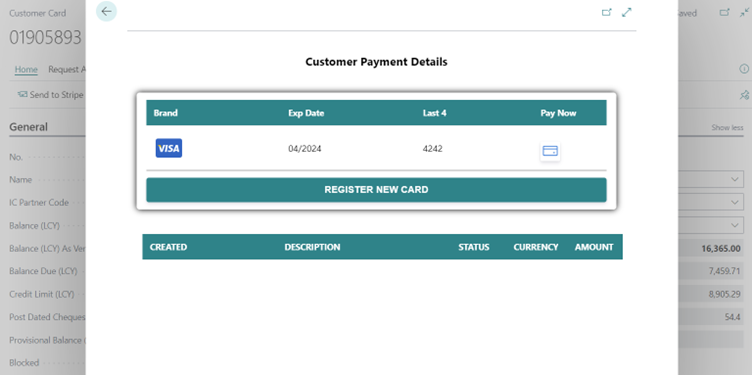Image resolution: width=752 pixels, height=375 pixels.
Task: Click Show less in Customer Card
Action: pos(727,128)
